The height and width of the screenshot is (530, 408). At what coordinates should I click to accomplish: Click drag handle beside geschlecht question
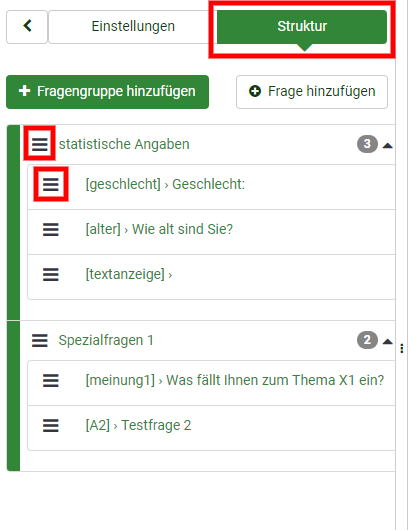(51, 185)
